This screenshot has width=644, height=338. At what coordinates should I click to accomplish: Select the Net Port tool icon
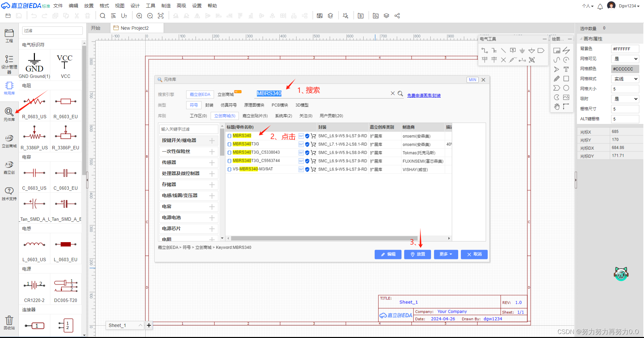point(541,51)
